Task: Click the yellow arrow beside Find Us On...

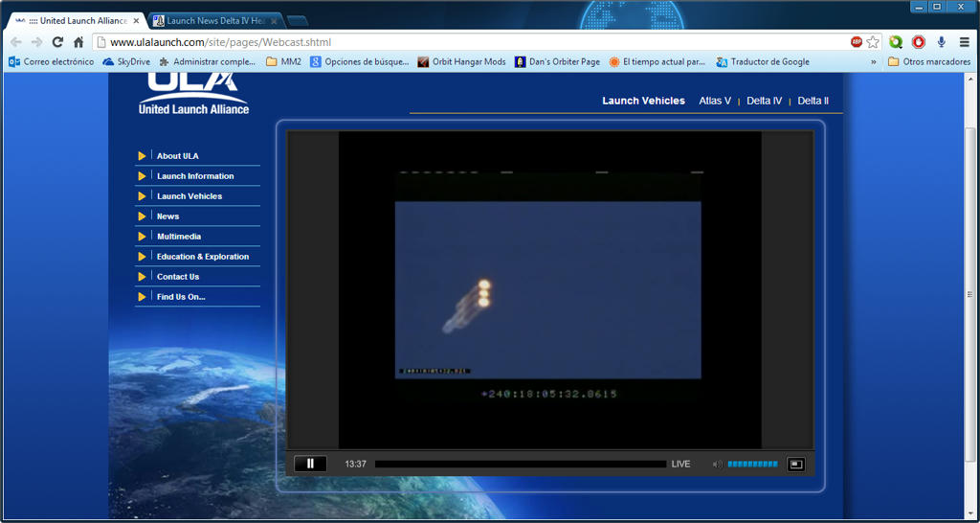Action: click(142, 297)
